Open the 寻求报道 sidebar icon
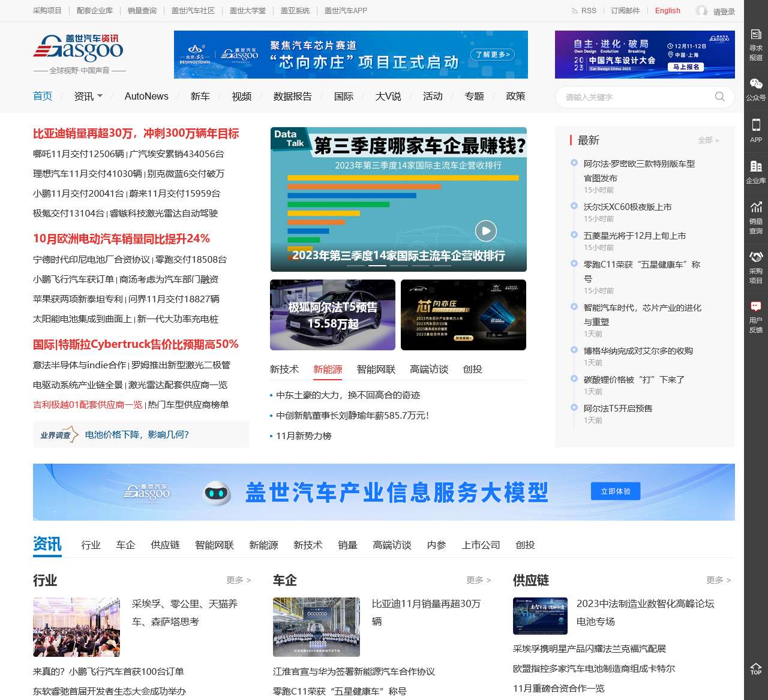 [756, 44]
